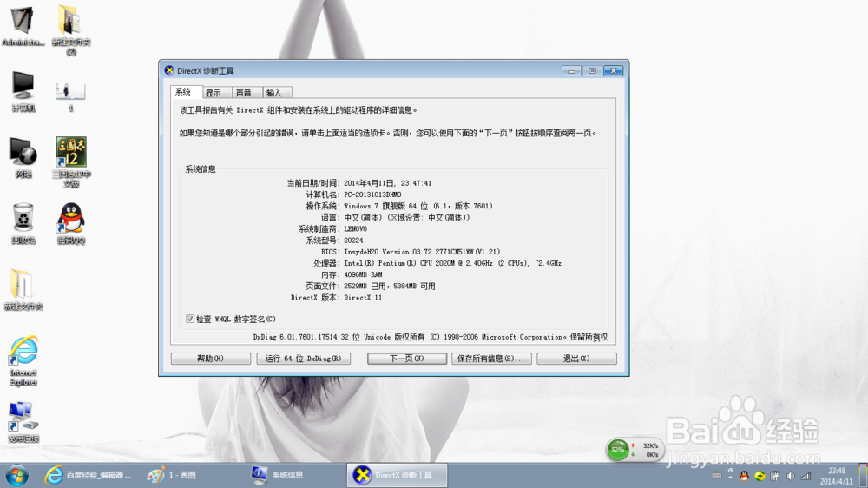Launch the 腾讯QQ desktop shortcut

pos(71,224)
